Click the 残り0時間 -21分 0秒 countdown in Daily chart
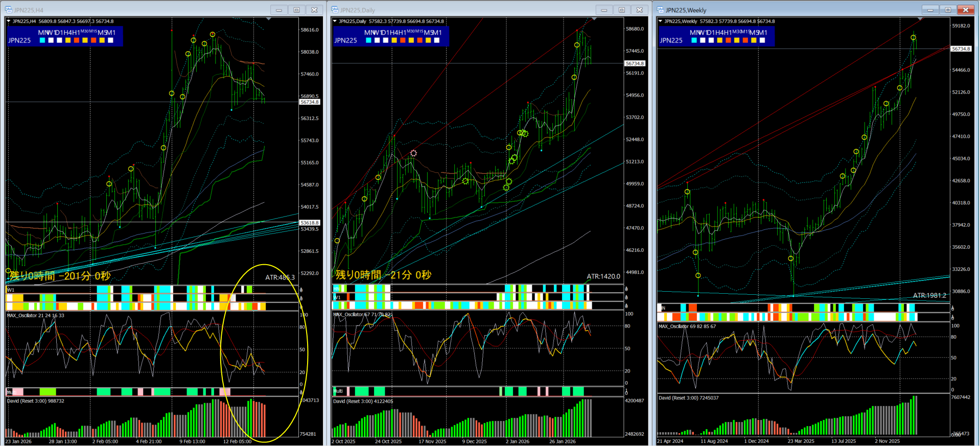Screen dimensions: 980x446 383,275
